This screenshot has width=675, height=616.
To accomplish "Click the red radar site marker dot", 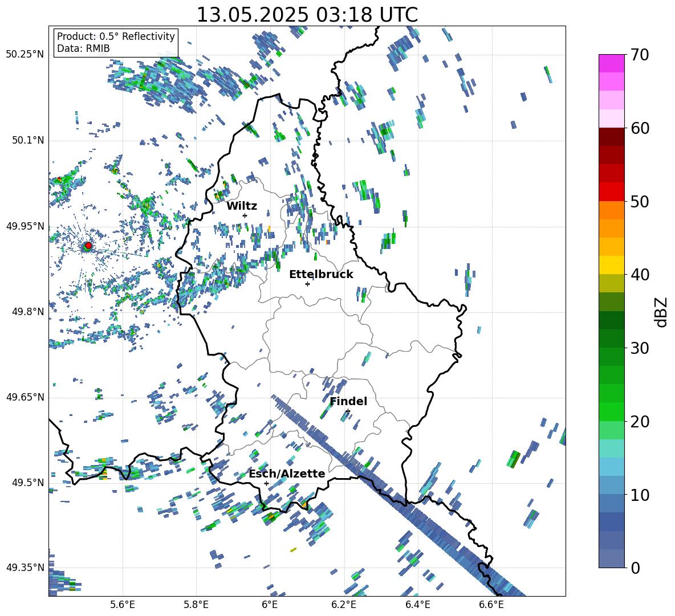I will (88, 245).
